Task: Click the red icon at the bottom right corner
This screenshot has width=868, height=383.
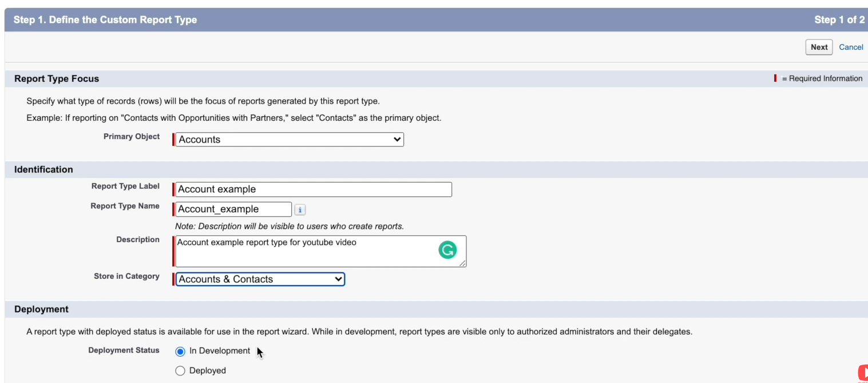Action: point(863,373)
